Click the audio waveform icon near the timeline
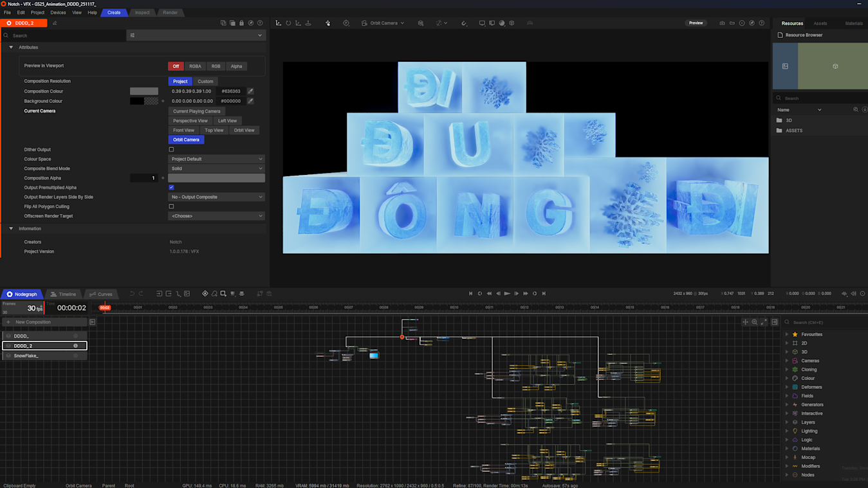Image resolution: width=868 pixels, height=488 pixels. (844, 294)
